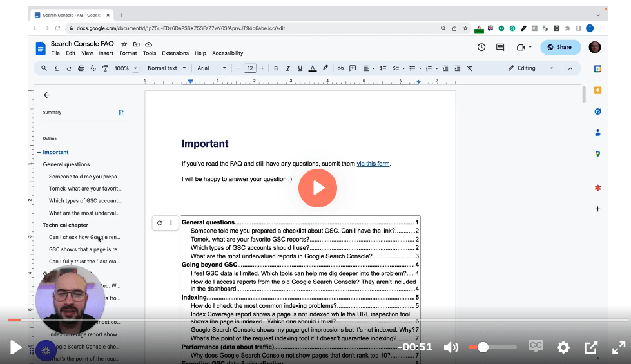The image size is (631, 364).
Task: Search the menus with the magnifier icon
Action: 44,68
